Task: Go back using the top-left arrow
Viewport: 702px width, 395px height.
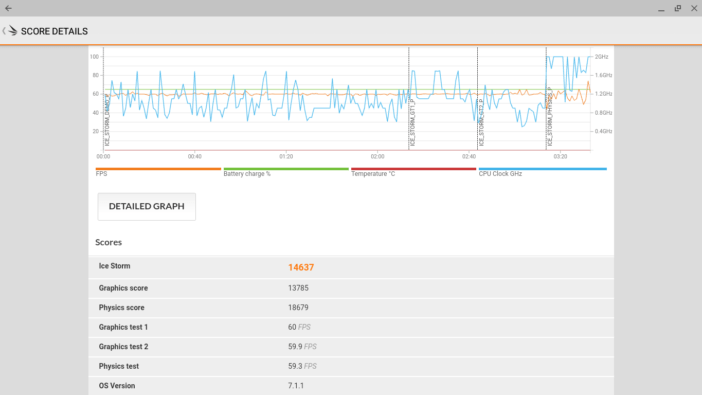Action: pyautogui.click(x=8, y=8)
